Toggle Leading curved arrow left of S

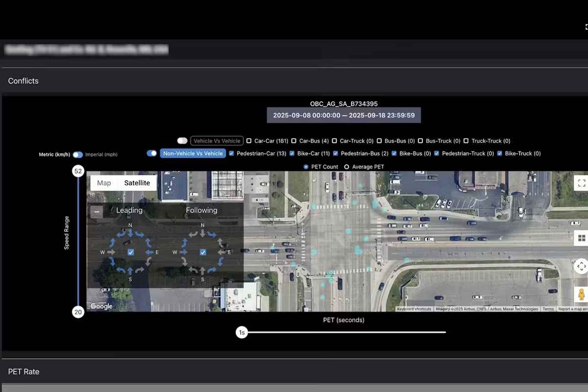[x=121, y=270]
